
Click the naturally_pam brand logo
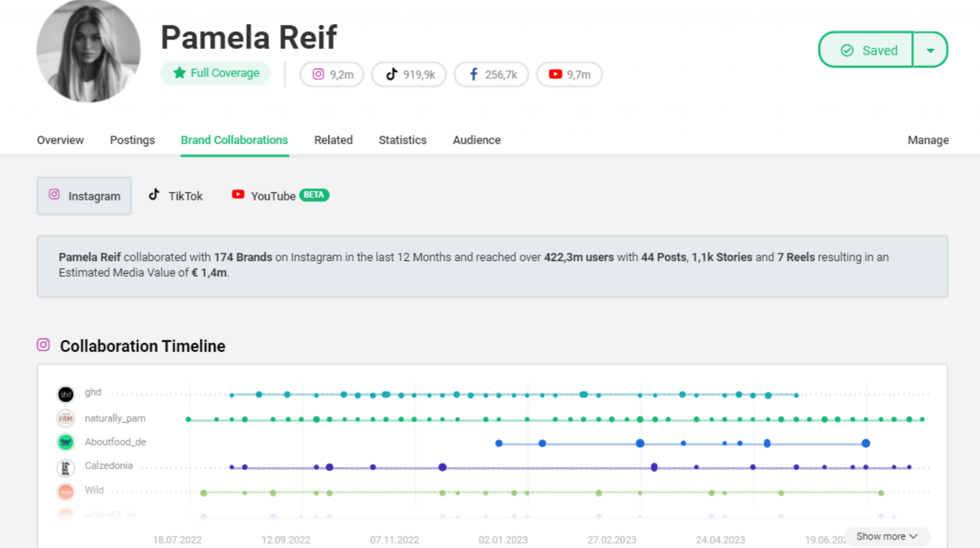pos(66,419)
